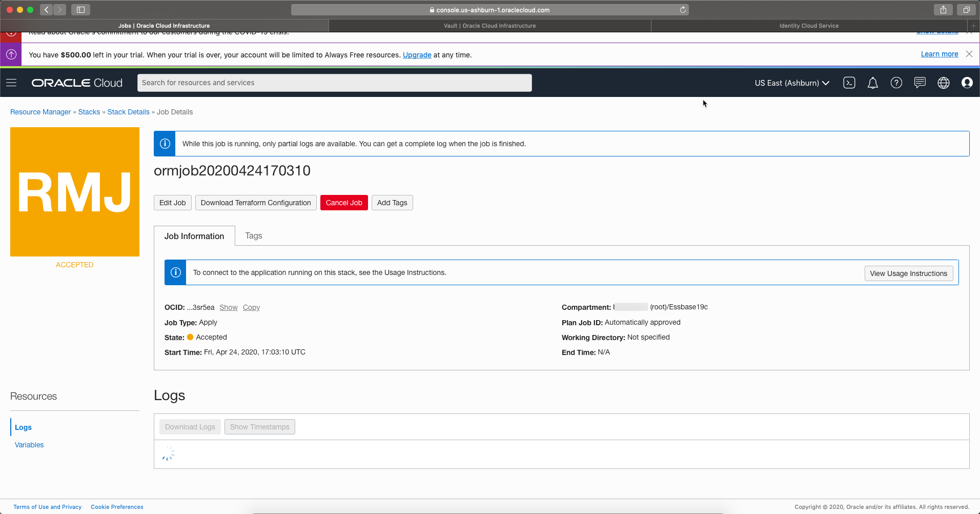Switch to the Tags tab

pos(253,236)
